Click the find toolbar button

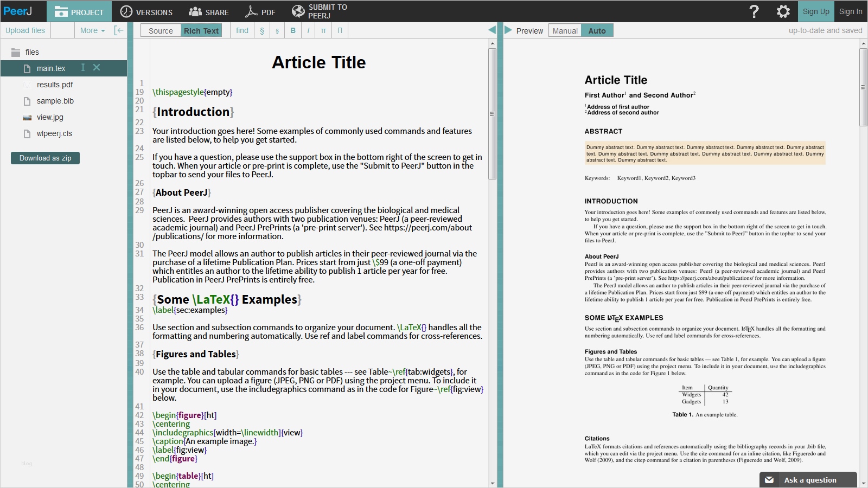click(x=242, y=30)
